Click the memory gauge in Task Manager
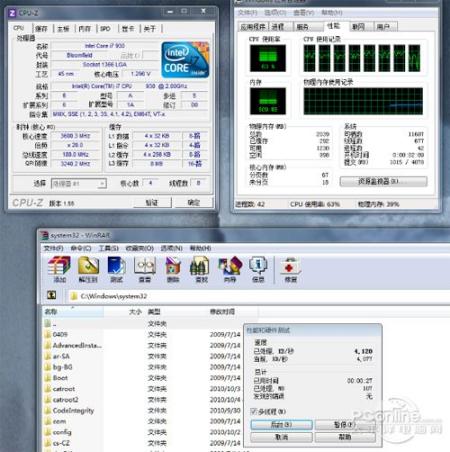 [x=268, y=101]
